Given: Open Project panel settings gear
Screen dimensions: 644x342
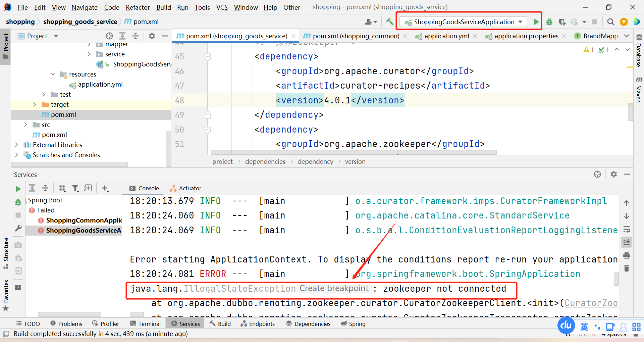Looking at the screenshot, I should 152,36.
